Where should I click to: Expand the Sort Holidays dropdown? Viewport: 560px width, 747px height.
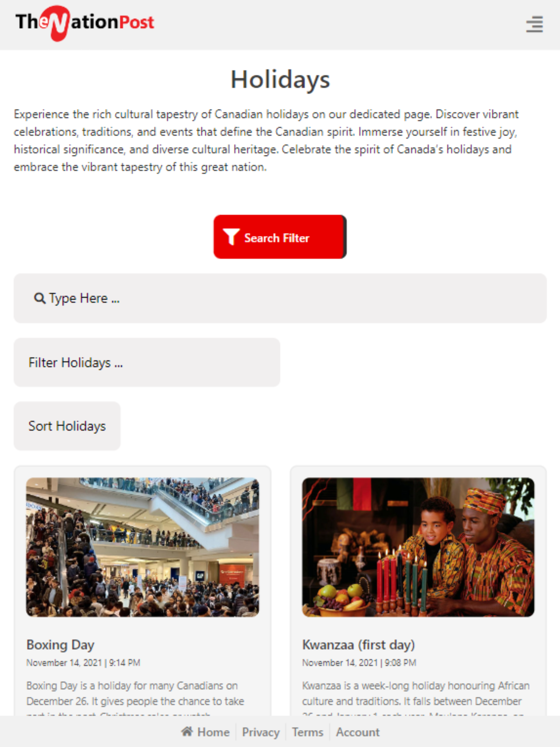pos(67,426)
